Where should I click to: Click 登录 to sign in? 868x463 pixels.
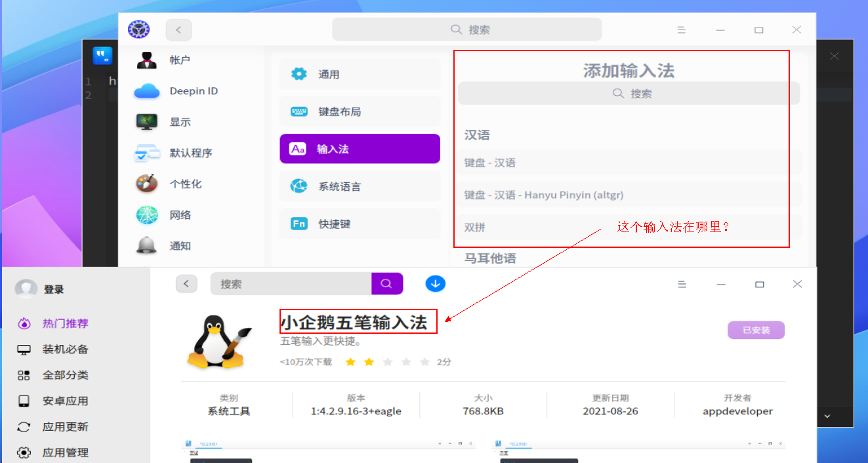[54, 289]
